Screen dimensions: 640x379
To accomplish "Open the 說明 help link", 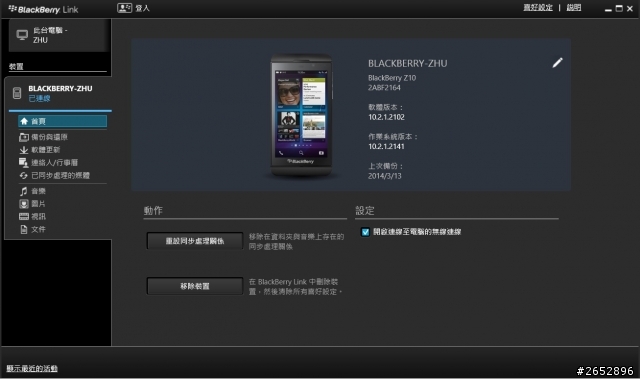I will [573, 7].
